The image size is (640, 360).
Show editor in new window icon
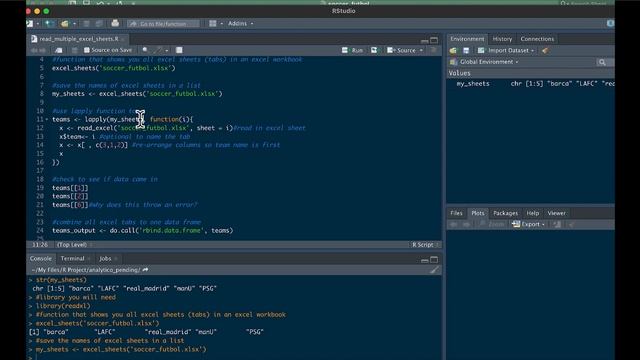[x=59, y=50]
